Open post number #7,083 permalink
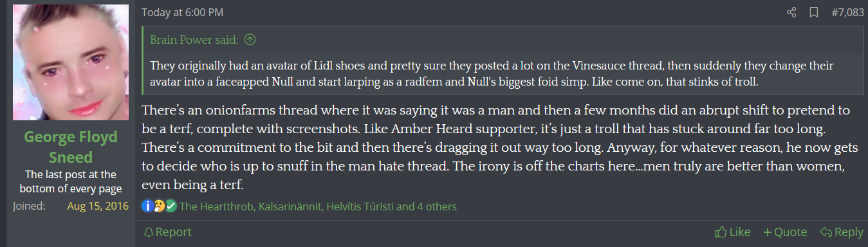 pyautogui.click(x=847, y=12)
